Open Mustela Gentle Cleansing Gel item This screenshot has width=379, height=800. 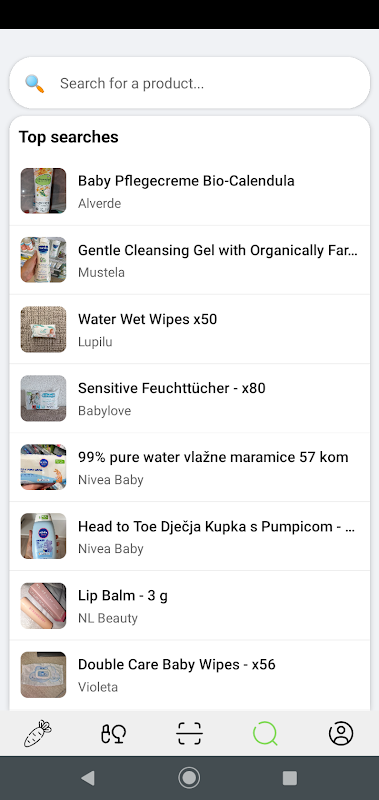190,260
